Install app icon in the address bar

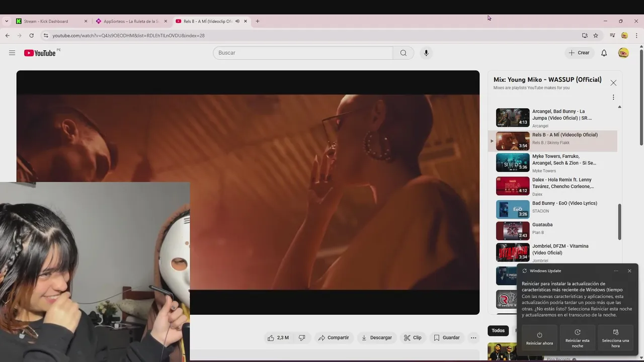pyautogui.click(x=585, y=36)
